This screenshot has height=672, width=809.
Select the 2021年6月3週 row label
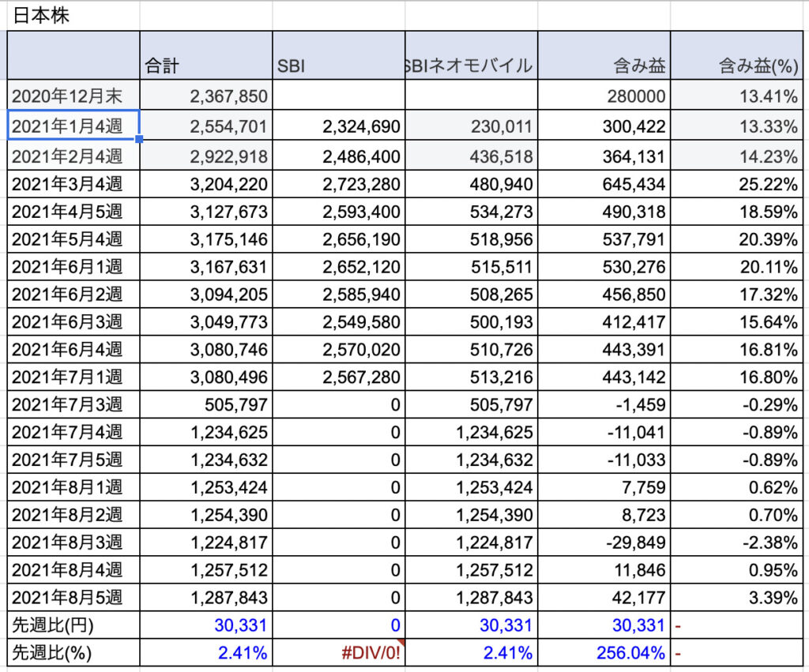tap(73, 322)
